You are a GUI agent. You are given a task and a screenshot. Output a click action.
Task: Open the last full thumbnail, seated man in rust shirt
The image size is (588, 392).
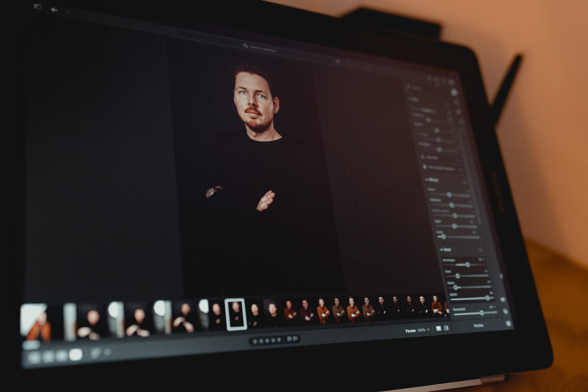click(x=437, y=306)
